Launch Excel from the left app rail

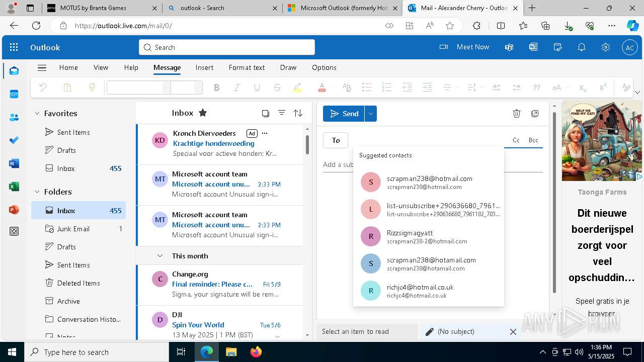[14, 187]
